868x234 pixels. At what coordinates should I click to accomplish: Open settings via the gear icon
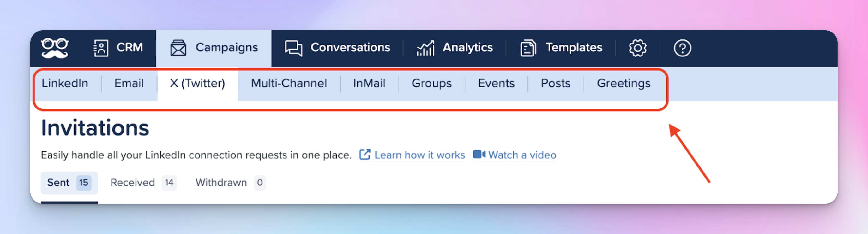637,48
